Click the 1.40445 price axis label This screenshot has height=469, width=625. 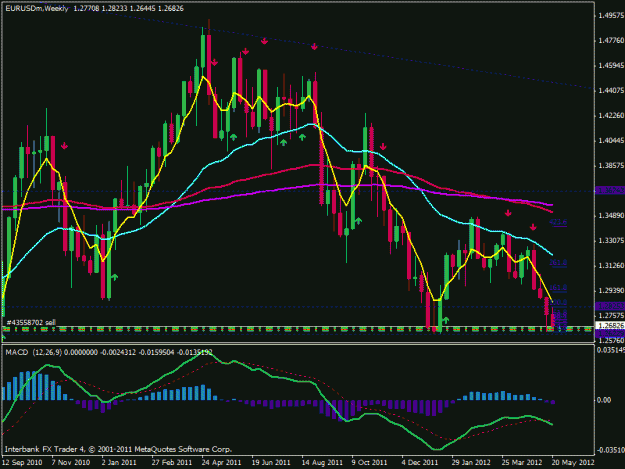pos(611,140)
